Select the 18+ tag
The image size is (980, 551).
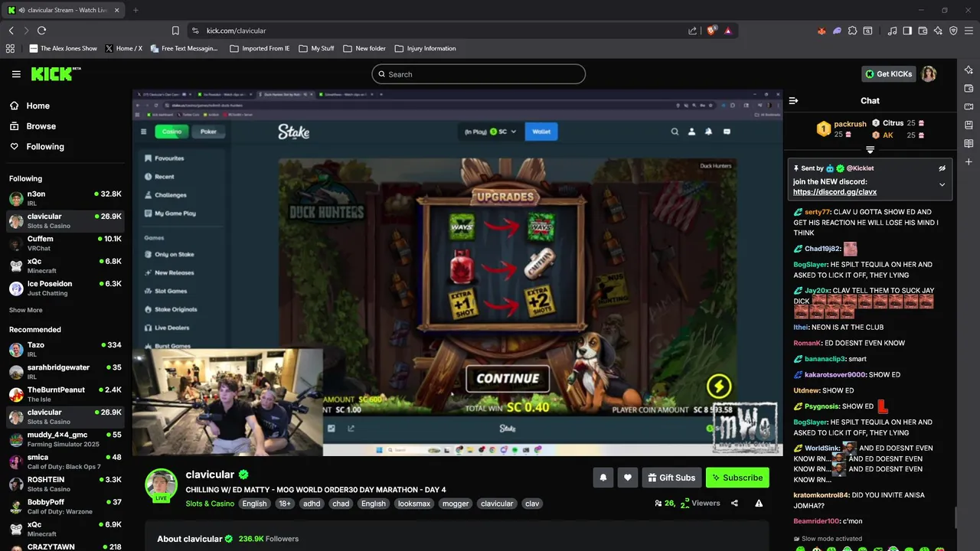coord(285,504)
